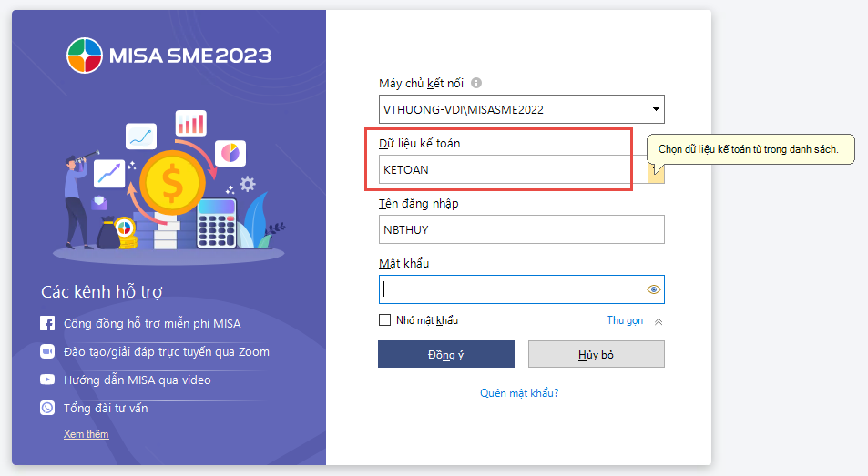Screen dimensions: 868x476
Task: Open the Quên mật khẩu? link
Action: [519, 393]
